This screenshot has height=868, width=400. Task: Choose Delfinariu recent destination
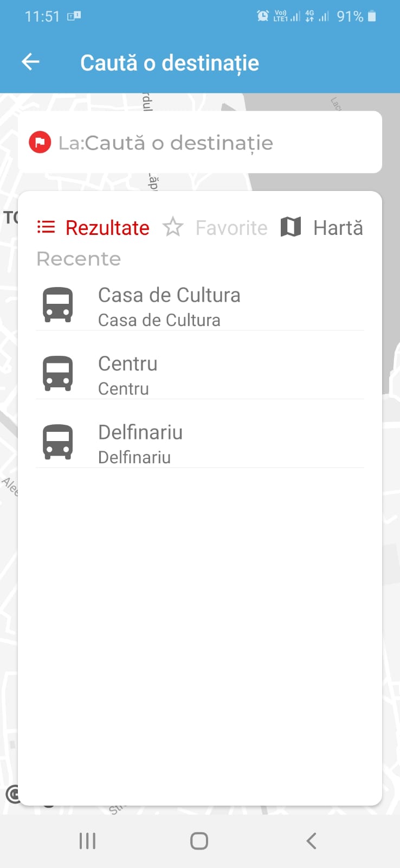click(x=200, y=443)
